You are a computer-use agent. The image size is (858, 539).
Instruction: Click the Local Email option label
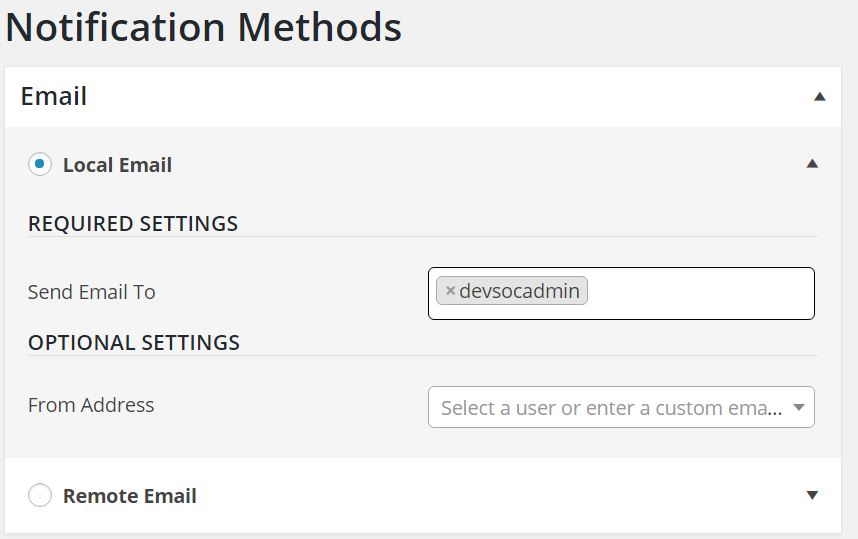coord(117,165)
